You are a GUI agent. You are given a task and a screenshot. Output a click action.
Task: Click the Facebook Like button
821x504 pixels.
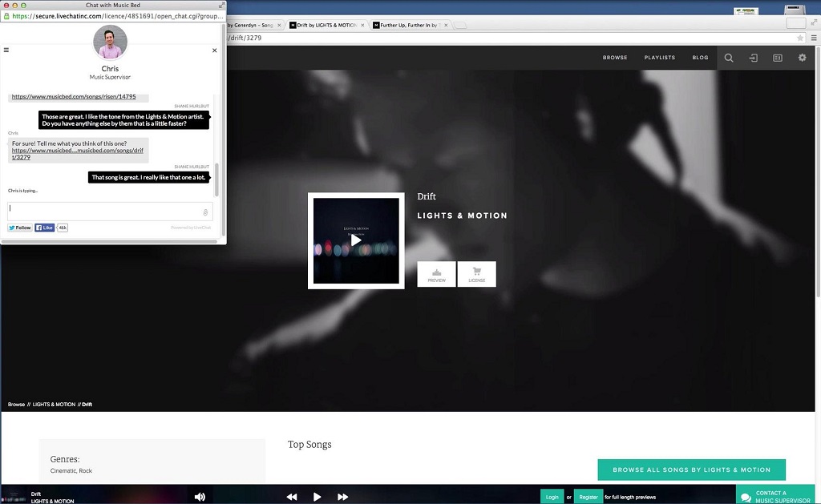[45, 228]
